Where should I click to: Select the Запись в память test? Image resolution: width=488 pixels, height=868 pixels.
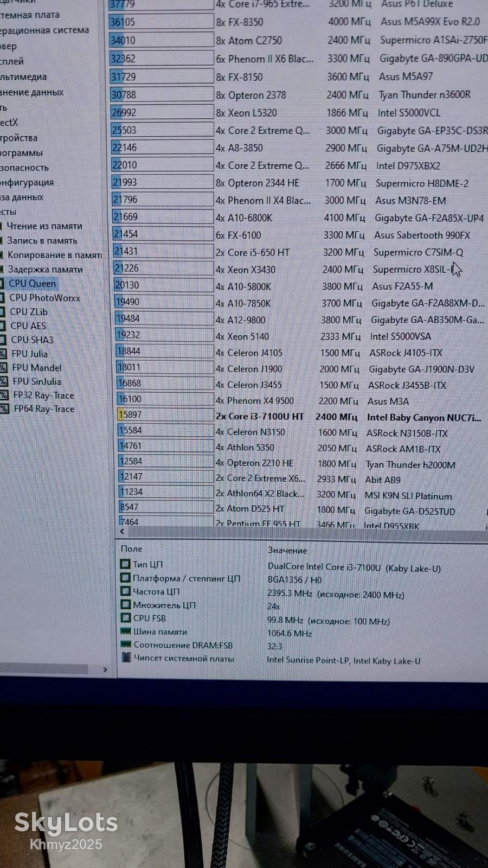[x=42, y=240]
